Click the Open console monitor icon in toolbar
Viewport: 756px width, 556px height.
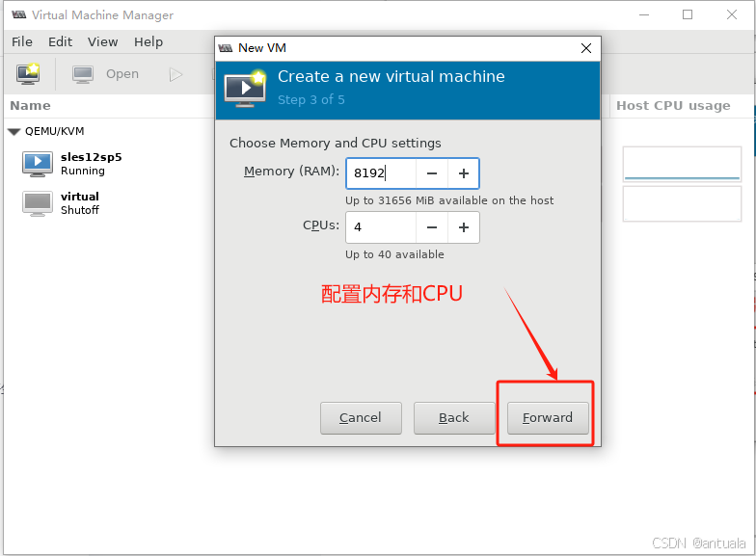(x=83, y=75)
